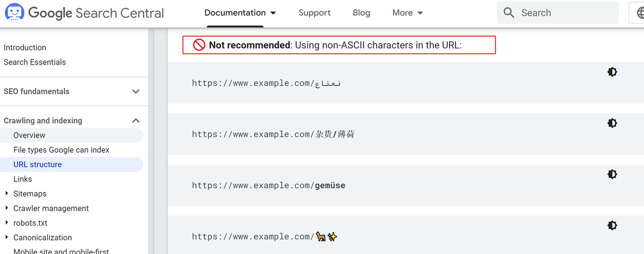
Task: Open the language globe selector
Action: pos(638,13)
